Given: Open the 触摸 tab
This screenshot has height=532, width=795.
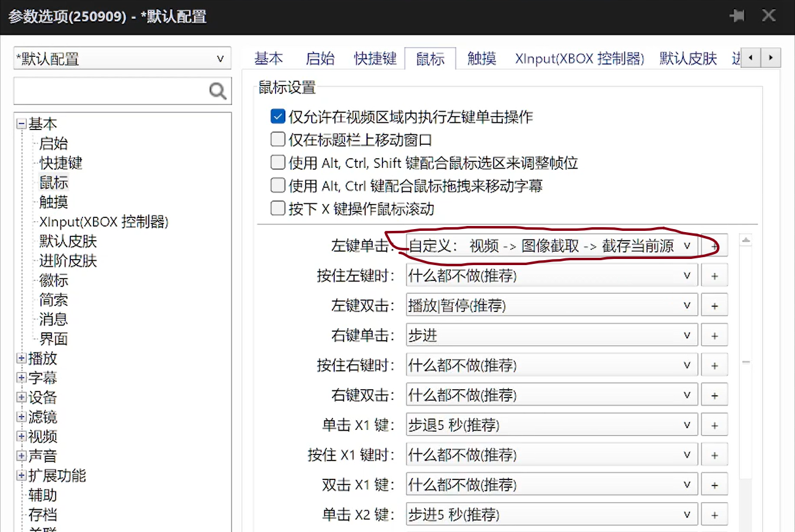Looking at the screenshot, I should [x=482, y=59].
